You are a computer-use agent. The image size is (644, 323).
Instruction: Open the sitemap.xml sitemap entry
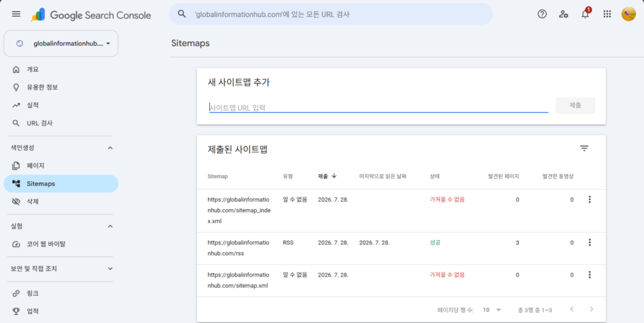pos(238,280)
